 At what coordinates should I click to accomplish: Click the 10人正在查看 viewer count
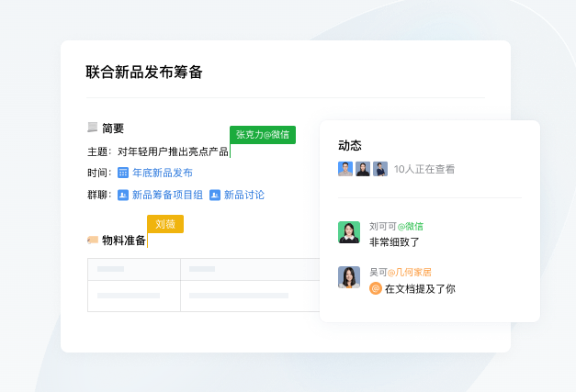[x=424, y=169]
